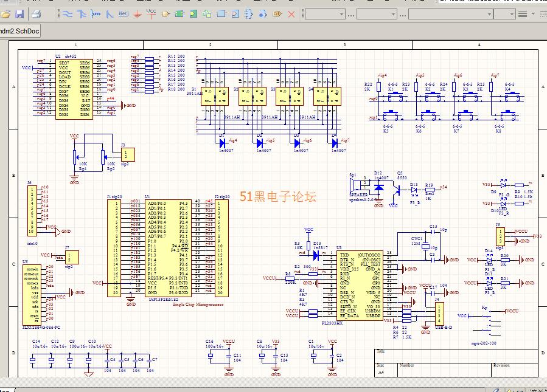Select the Place Wire tool
This screenshot has height=392, width=547.
pyautogui.click(x=68, y=13)
